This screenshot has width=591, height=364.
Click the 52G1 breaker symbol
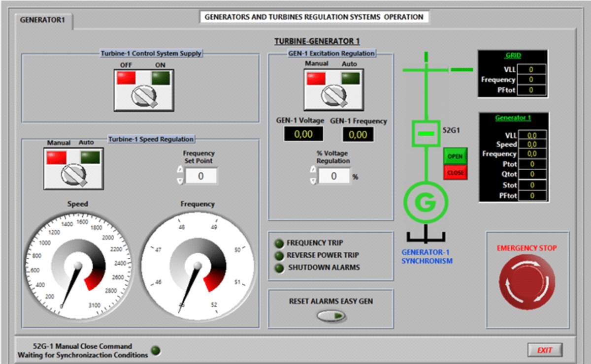pyautogui.click(x=426, y=133)
